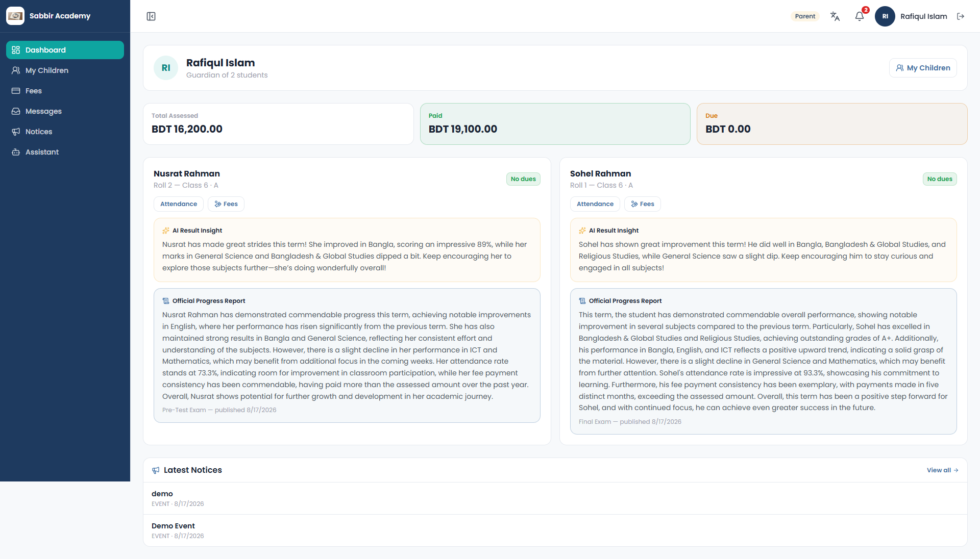Screen dimensions: 980x559
Task: Open the 'Demo Event' notice row
Action: [x=555, y=530]
